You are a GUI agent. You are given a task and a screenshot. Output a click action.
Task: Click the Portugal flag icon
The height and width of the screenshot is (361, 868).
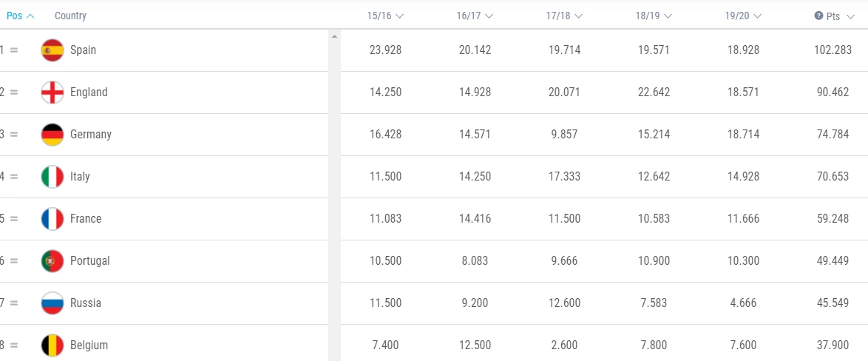click(x=52, y=261)
